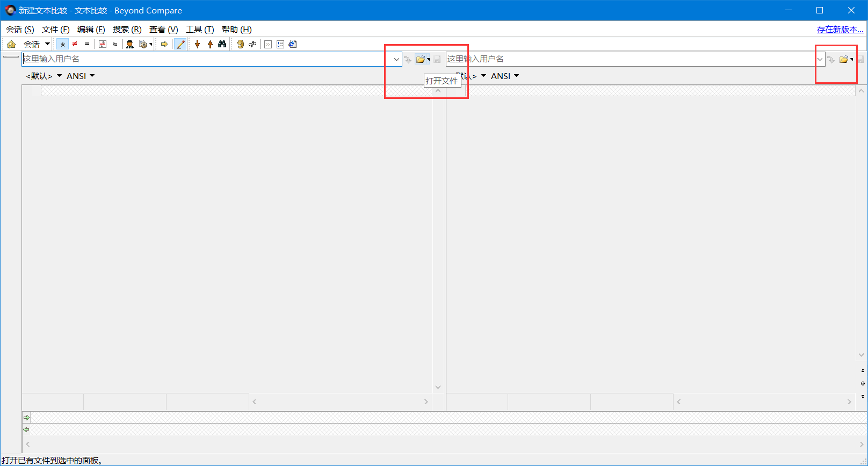The image size is (868, 466).
Task: Click the Swap sides icon
Action: pyautogui.click(x=252, y=44)
